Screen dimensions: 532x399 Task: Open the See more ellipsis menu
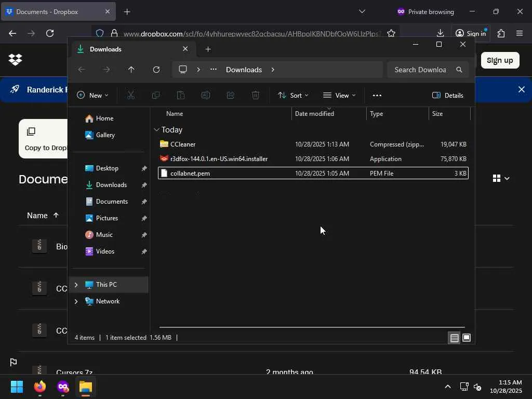pos(377,96)
